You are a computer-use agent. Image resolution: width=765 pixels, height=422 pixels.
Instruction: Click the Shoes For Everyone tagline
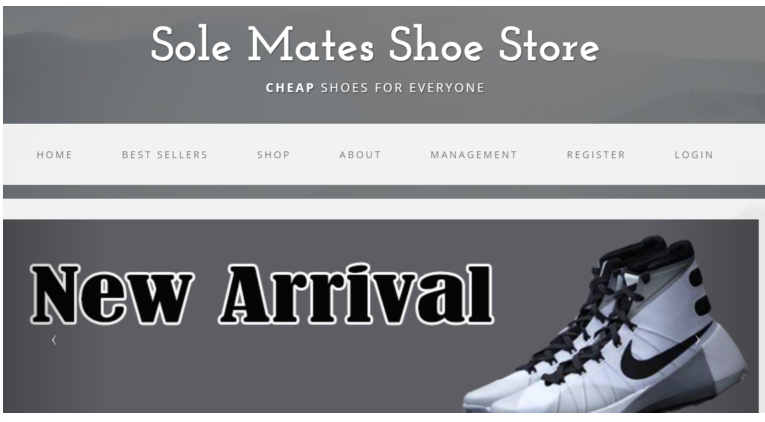coord(403,88)
